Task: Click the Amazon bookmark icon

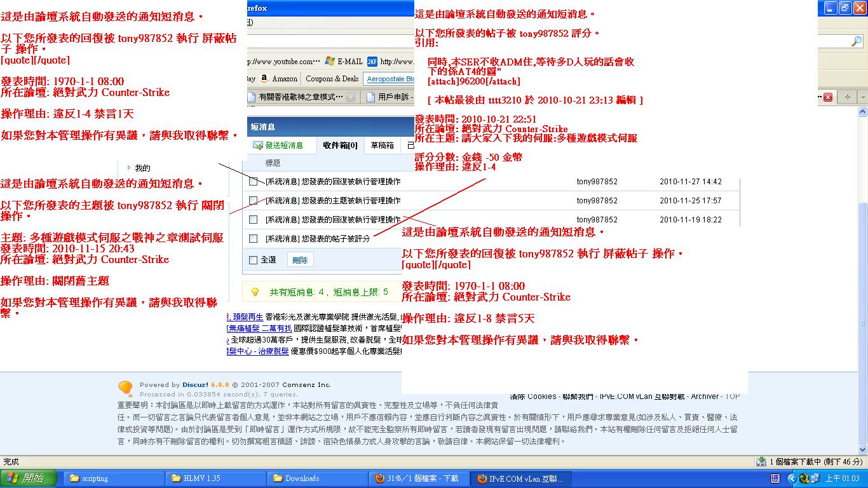Action: tap(264, 79)
